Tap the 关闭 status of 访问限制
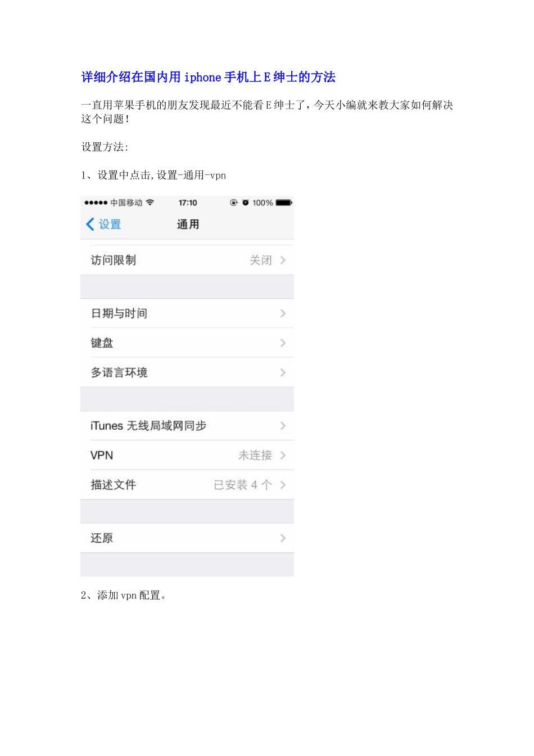 pos(261,260)
